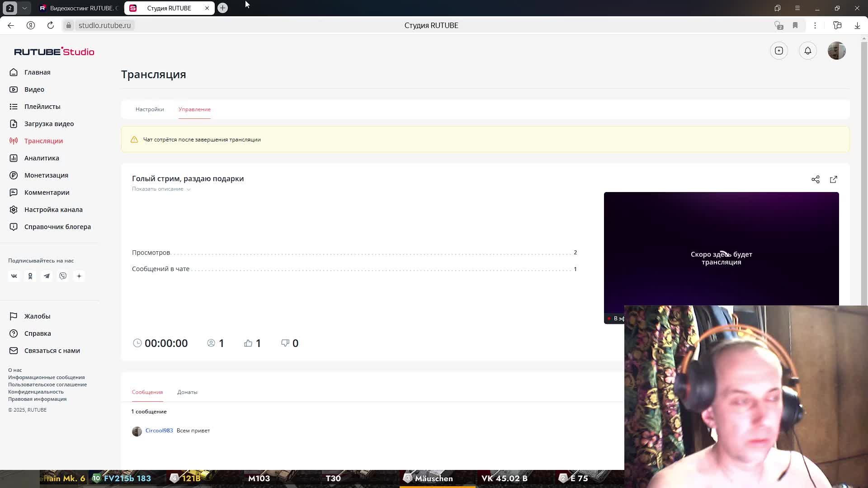Click the add video plus icon
Screen dimensions: 868x488
(x=778, y=51)
